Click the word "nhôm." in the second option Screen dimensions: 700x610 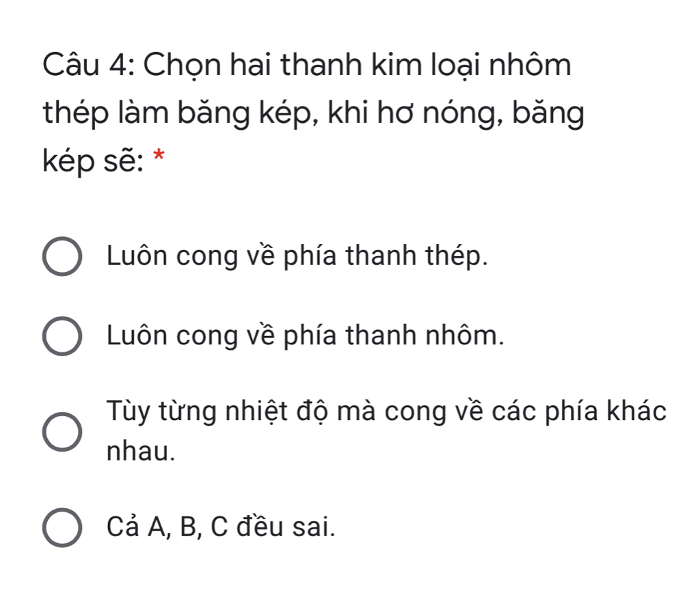click(472, 335)
